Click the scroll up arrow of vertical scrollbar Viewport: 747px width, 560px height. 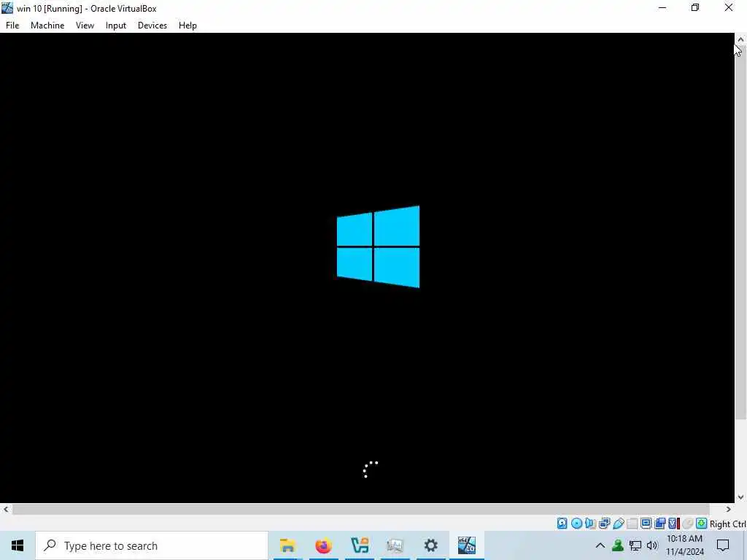click(x=740, y=39)
